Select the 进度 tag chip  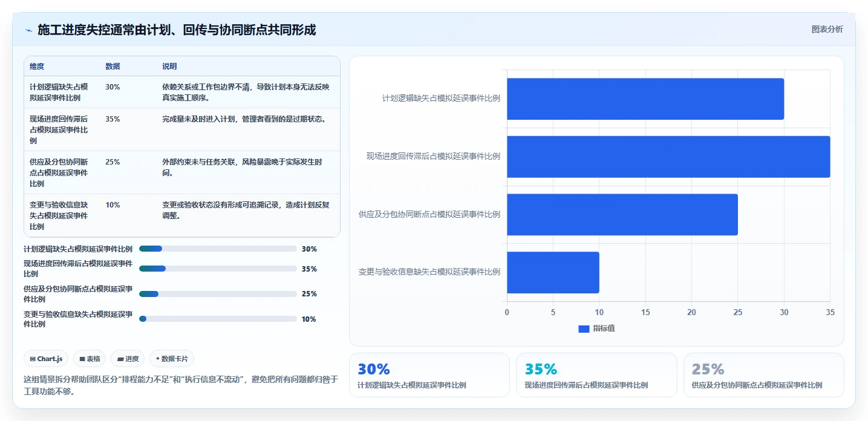click(x=128, y=359)
